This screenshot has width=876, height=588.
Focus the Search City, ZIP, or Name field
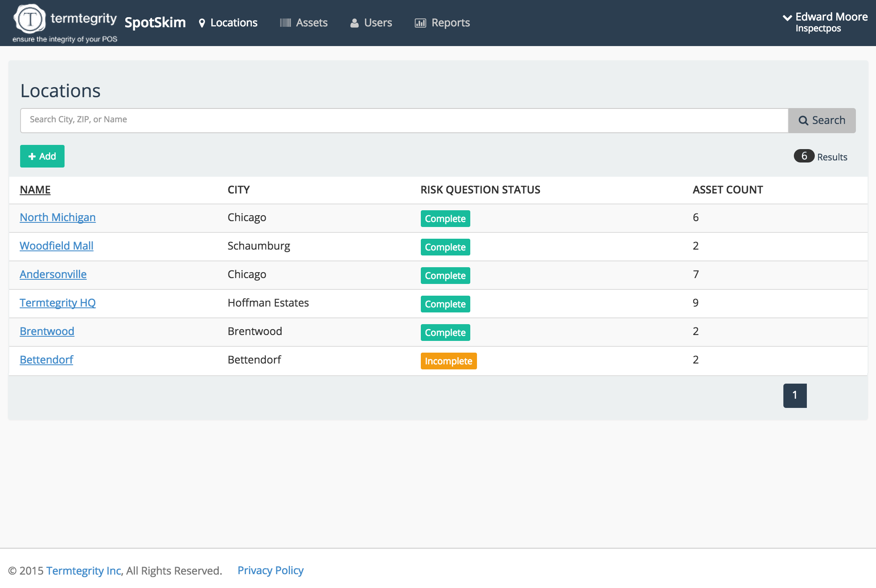[x=404, y=121]
